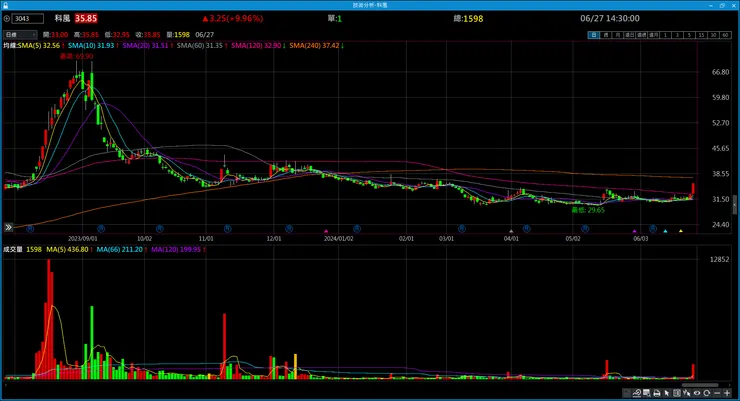Select the 還日 adjusted daily timeframe

pos(630,35)
